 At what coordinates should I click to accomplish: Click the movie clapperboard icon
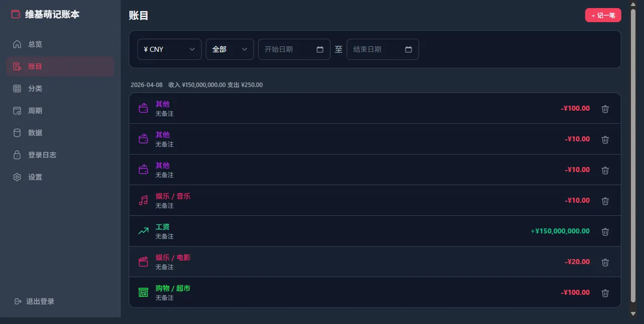point(143,262)
